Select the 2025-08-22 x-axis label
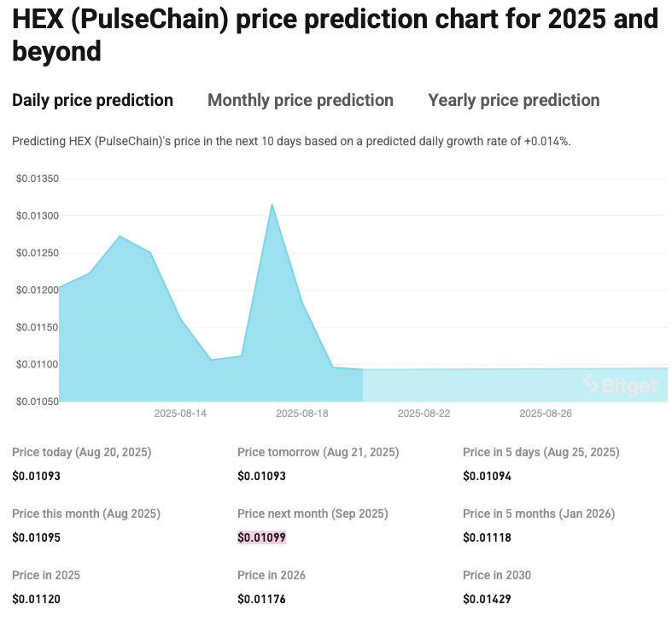Image resolution: width=672 pixels, height=622 pixels. 424,414
